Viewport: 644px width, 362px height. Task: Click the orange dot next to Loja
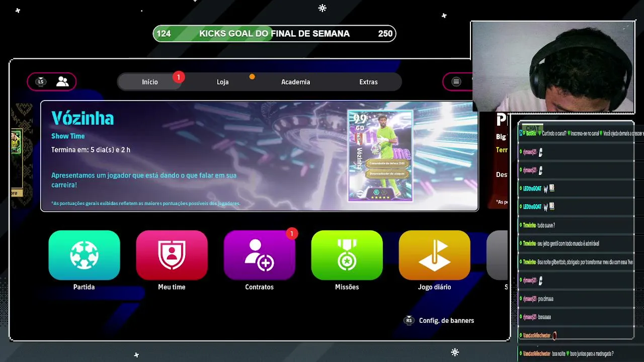pos(252,76)
